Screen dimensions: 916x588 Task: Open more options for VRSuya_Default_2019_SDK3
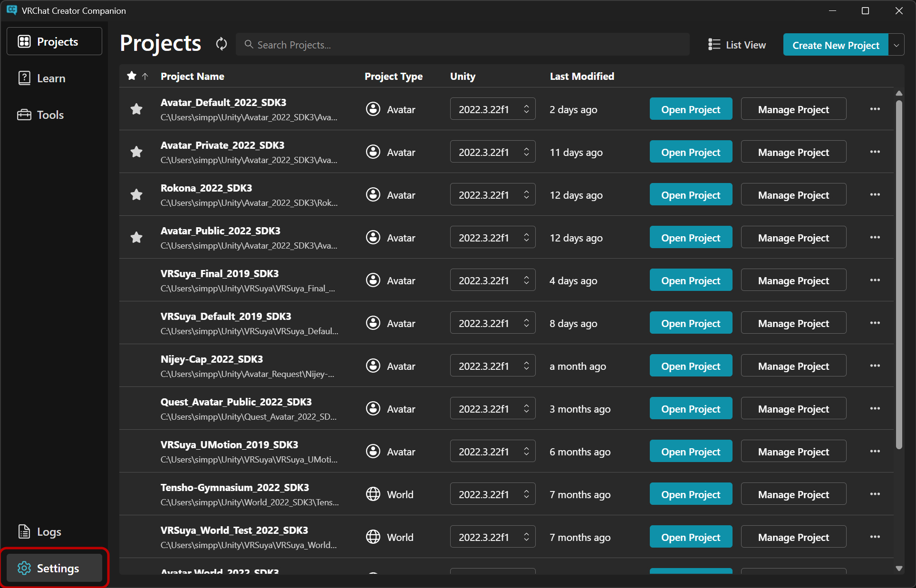pyautogui.click(x=875, y=323)
